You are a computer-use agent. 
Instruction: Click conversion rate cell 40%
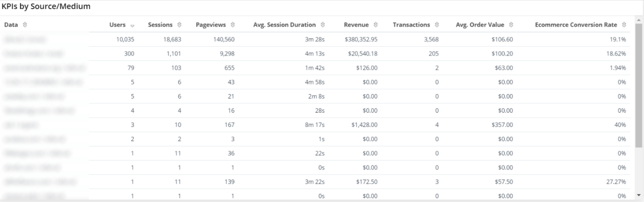point(620,125)
